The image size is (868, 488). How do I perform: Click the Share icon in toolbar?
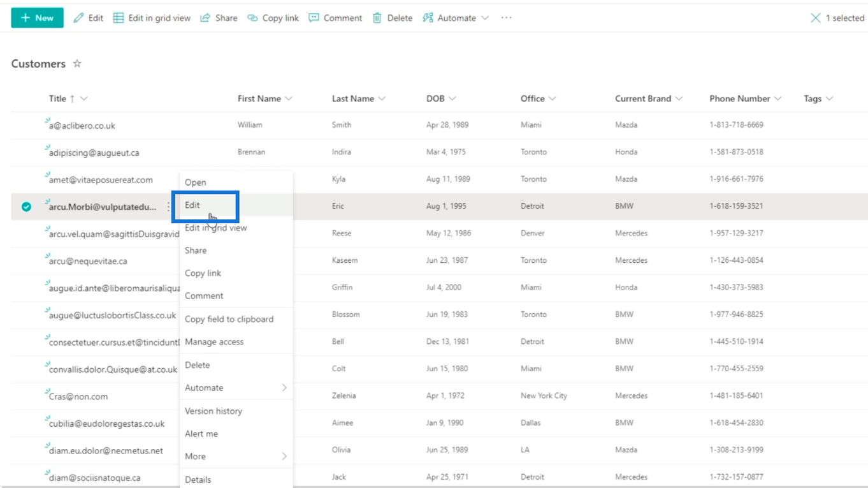[x=205, y=18]
